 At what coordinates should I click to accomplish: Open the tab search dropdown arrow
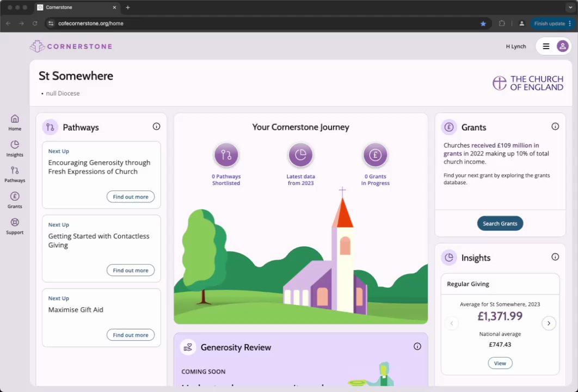tap(570, 8)
